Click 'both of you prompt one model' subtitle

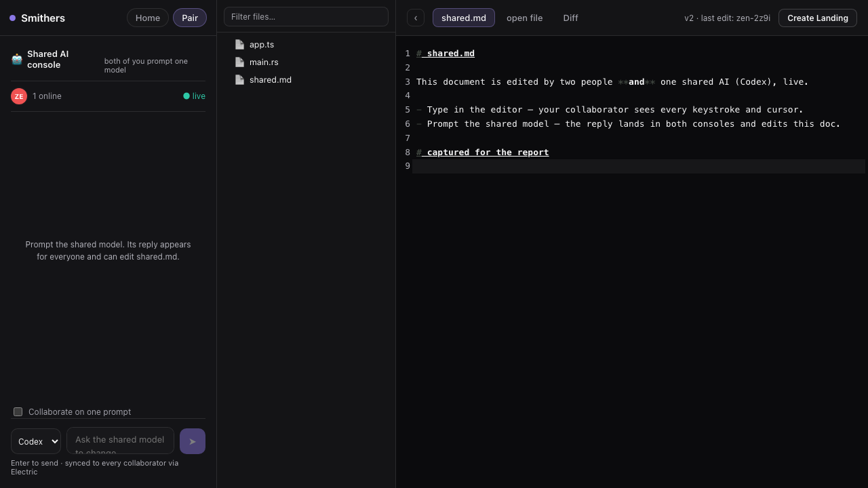click(146, 66)
